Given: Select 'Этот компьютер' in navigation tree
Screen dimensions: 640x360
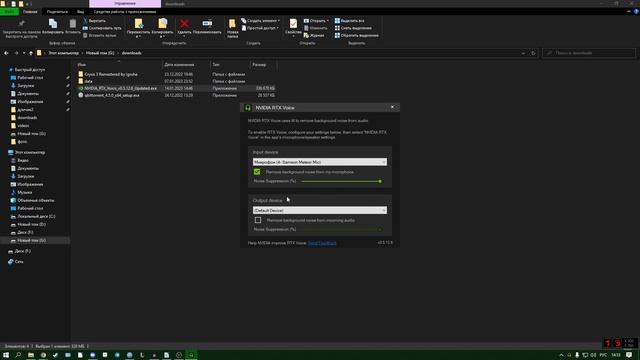Looking at the screenshot, I should (x=29, y=152).
